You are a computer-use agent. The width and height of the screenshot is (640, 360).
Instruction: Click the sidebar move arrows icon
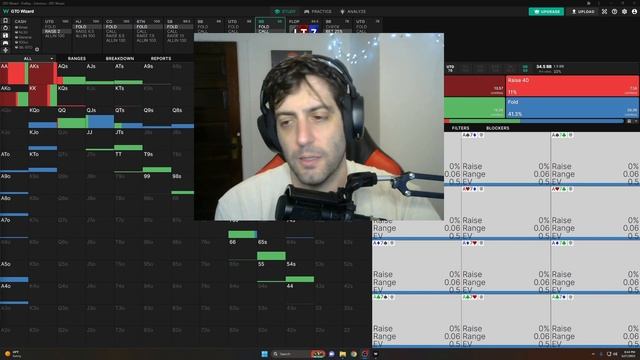5,50
